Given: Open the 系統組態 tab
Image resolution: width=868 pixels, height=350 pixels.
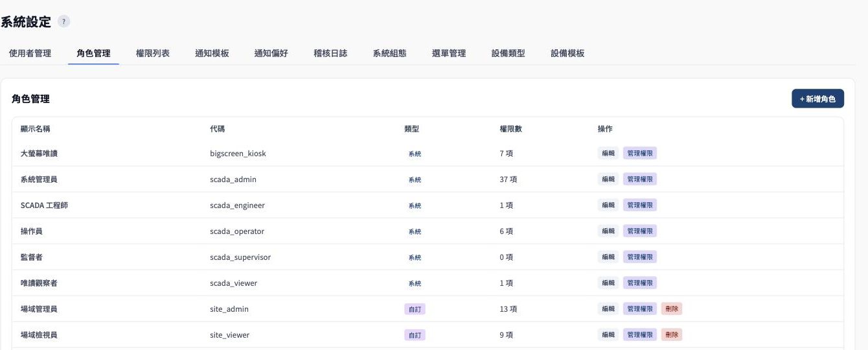Looking at the screenshot, I should coord(389,53).
